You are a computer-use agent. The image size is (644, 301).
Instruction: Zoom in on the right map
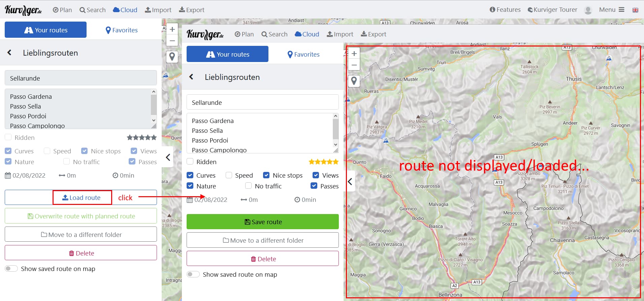point(354,54)
